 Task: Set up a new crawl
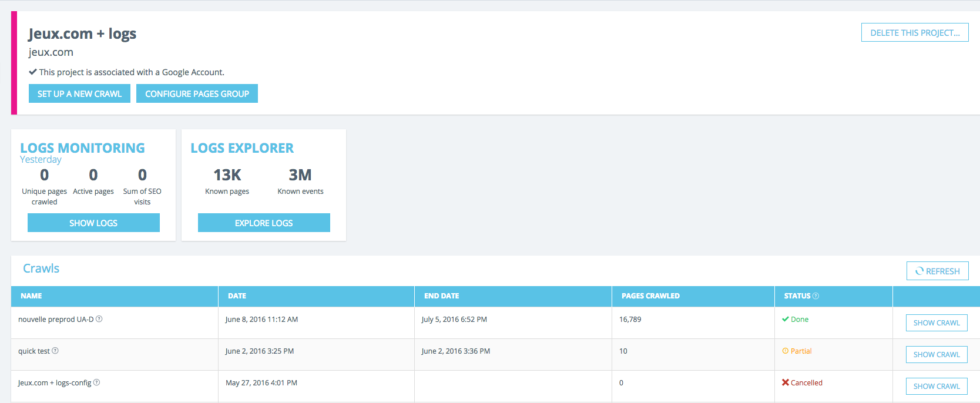coord(79,93)
